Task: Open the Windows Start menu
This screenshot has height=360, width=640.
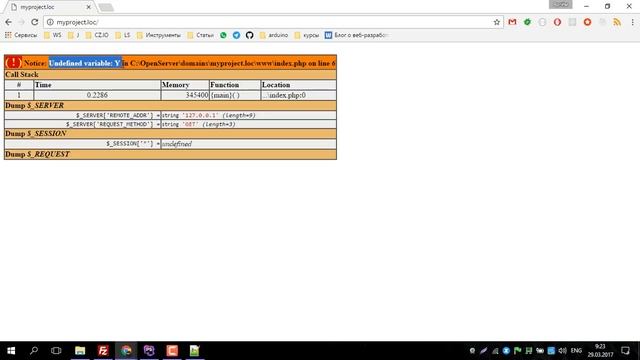Action: tap(11, 351)
